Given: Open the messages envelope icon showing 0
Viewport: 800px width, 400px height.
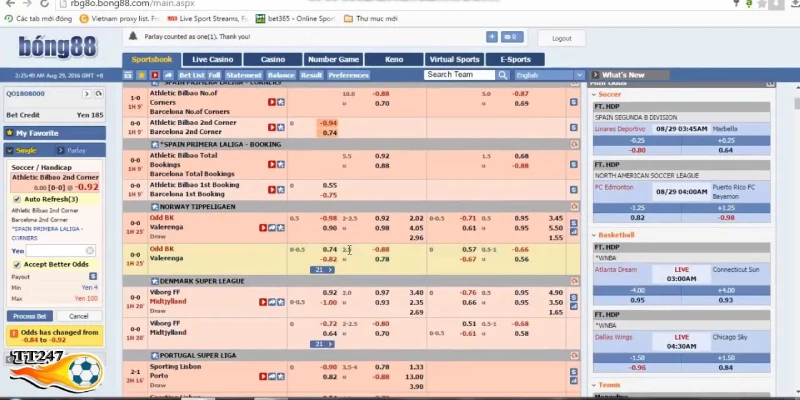Looking at the screenshot, I should coord(512,37).
